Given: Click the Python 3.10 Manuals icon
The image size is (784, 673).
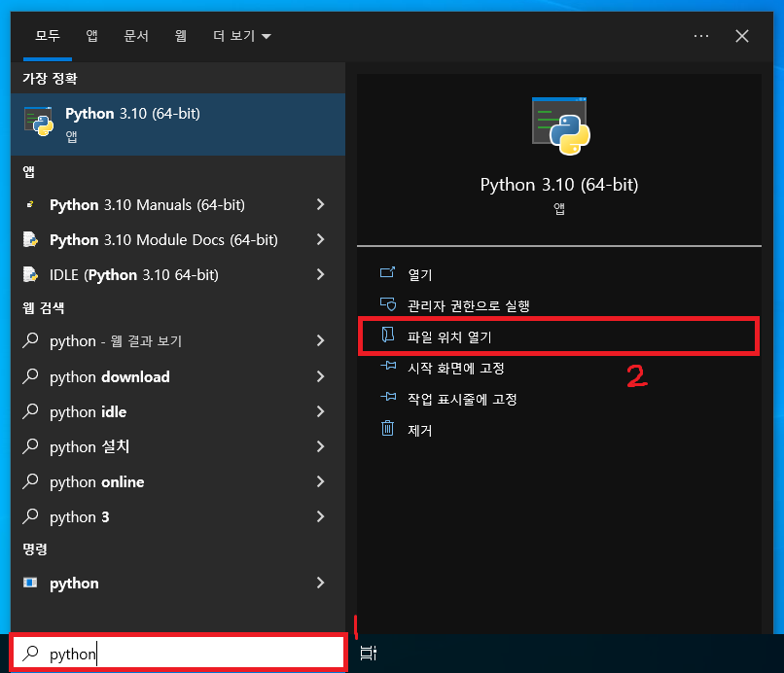Looking at the screenshot, I should coord(30,204).
